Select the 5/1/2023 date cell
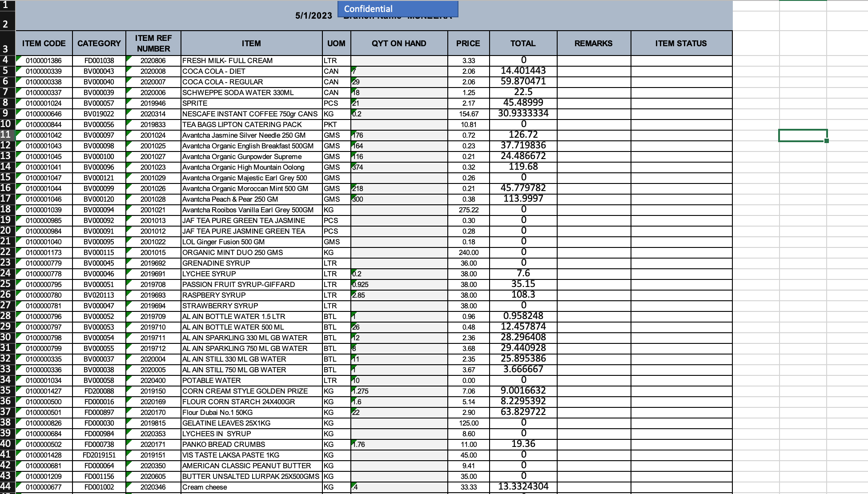Viewport: 868px width, 494px height. pyautogui.click(x=313, y=16)
